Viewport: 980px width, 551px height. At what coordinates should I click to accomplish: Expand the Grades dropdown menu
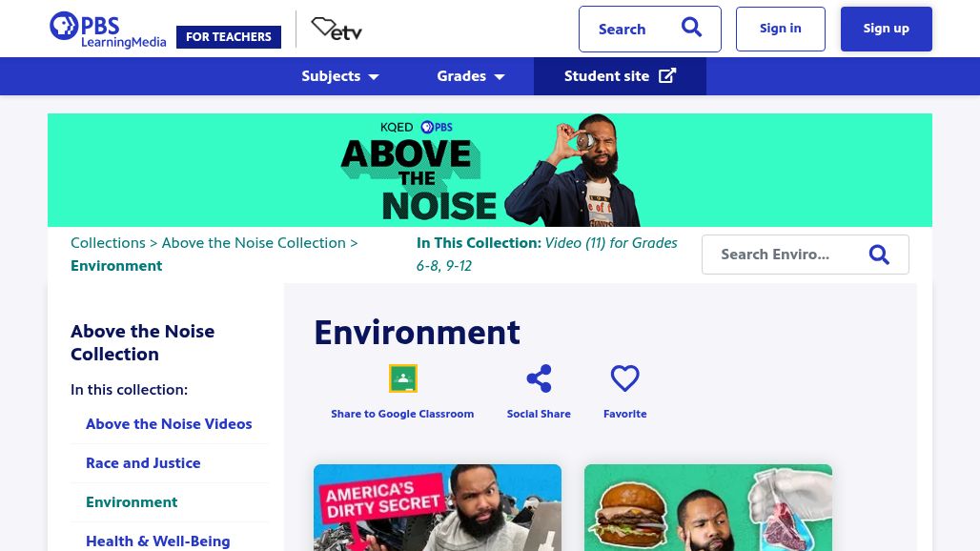click(471, 76)
